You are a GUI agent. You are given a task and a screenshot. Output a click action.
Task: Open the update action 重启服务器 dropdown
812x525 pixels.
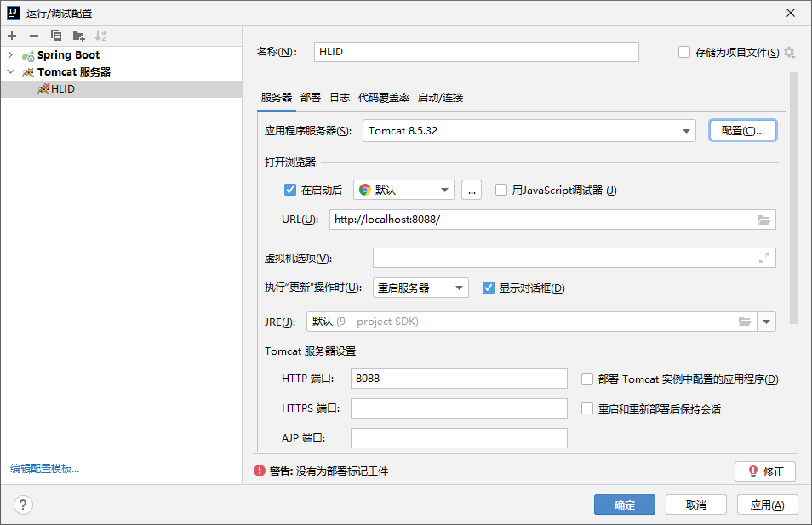[x=420, y=288]
